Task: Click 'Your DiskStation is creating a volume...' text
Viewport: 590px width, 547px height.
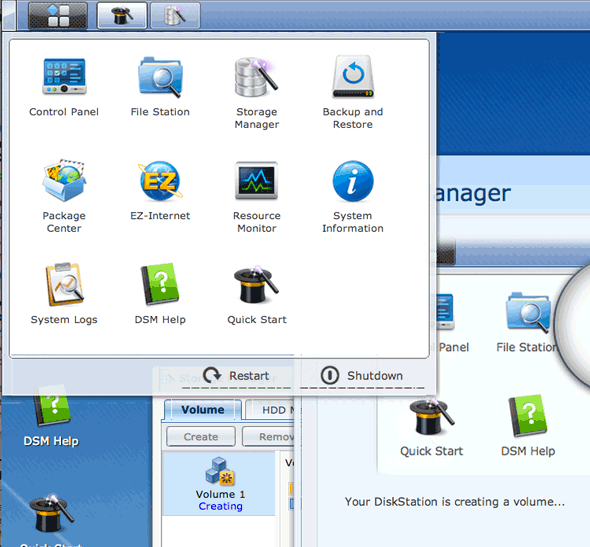Action: tap(455, 501)
